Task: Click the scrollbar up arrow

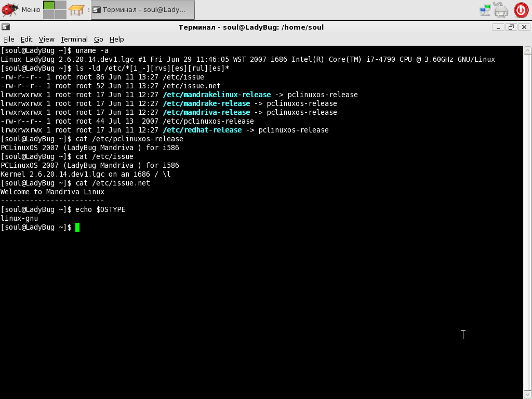Action: coord(528,50)
